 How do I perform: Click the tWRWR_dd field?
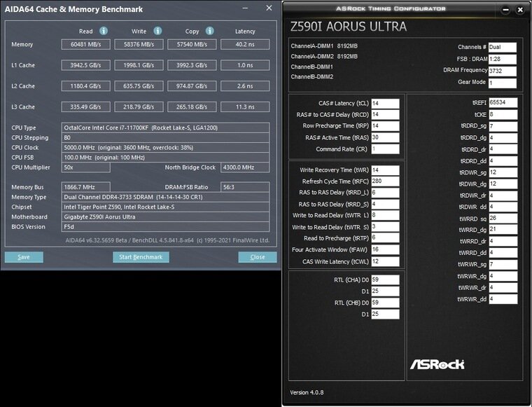503,299
